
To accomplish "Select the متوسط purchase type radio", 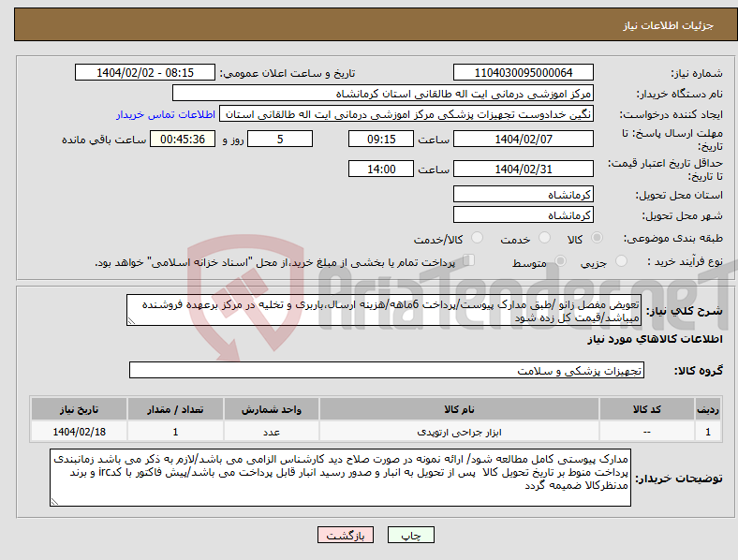I will 560,260.
